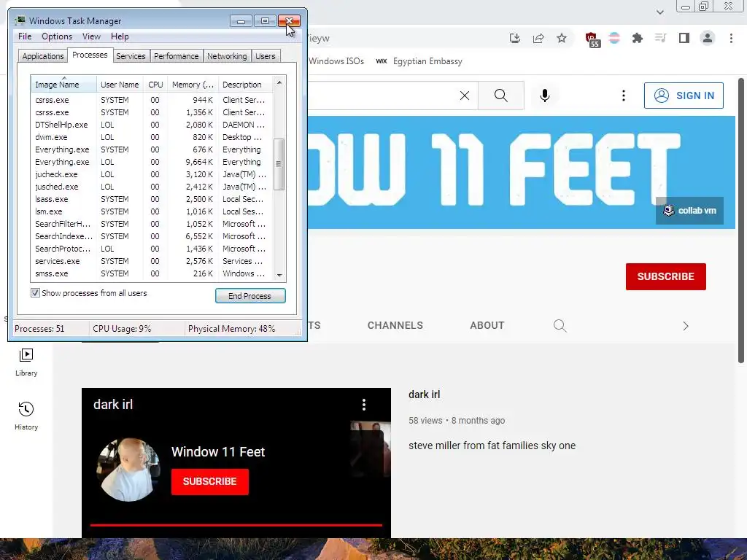Select the Processes tab

pos(90,55)
